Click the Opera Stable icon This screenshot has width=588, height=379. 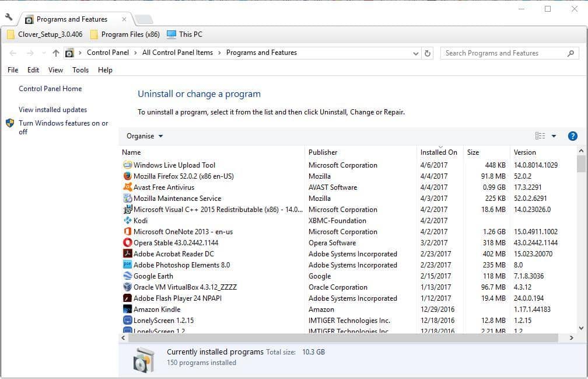tap(128, 243)
